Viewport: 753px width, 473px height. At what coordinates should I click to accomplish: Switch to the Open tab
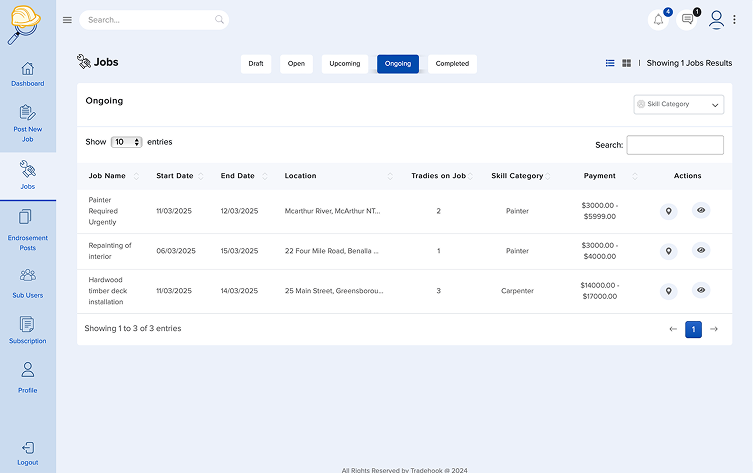[296, 64]
